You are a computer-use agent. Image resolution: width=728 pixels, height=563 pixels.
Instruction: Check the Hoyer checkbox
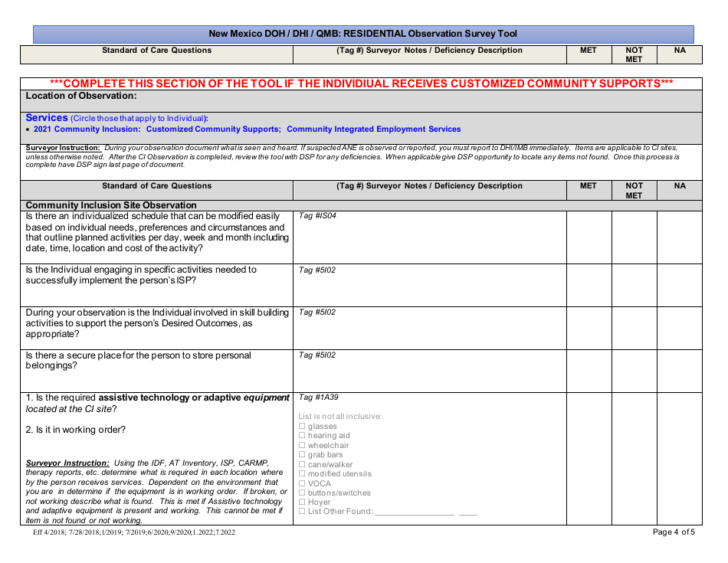[302, 502]
